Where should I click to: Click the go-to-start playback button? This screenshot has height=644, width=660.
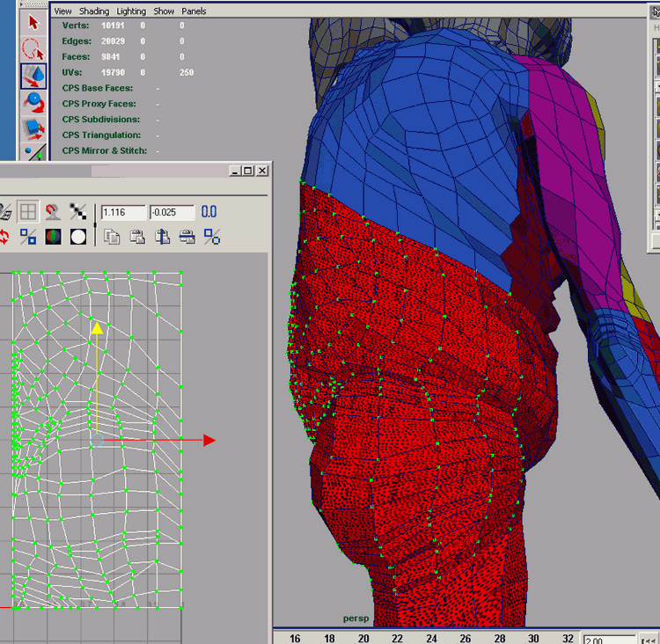[649, 639]
